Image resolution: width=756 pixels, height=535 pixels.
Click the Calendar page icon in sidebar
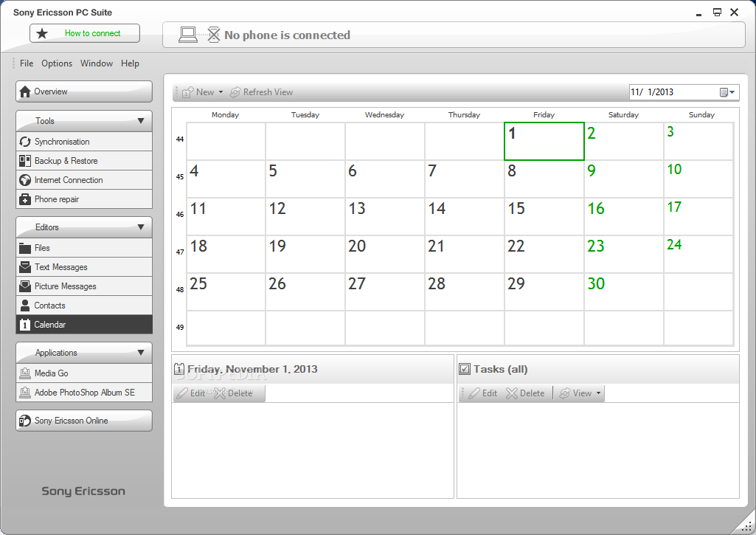[25, 325]
